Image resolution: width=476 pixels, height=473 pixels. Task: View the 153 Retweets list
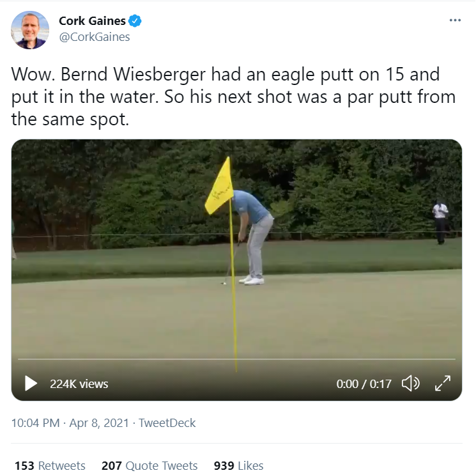click(50, 465)
